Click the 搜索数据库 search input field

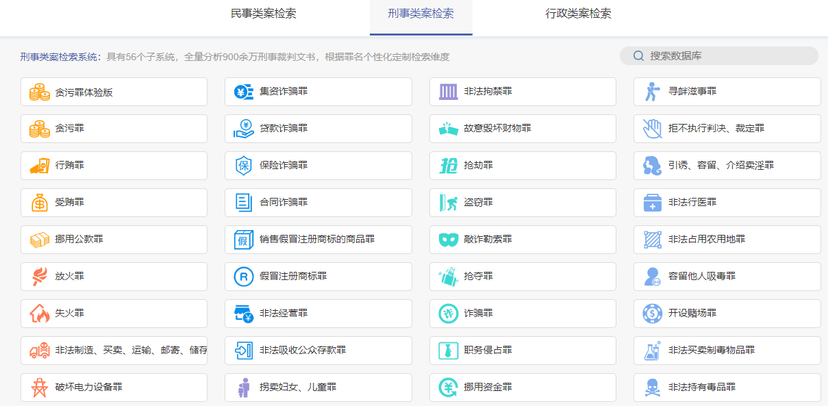[725, 56]
